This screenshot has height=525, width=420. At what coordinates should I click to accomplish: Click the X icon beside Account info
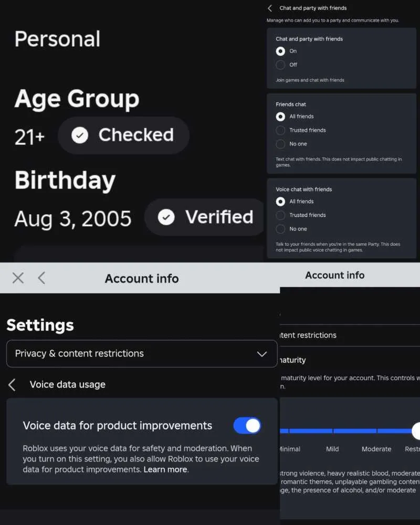pos(18,278)
